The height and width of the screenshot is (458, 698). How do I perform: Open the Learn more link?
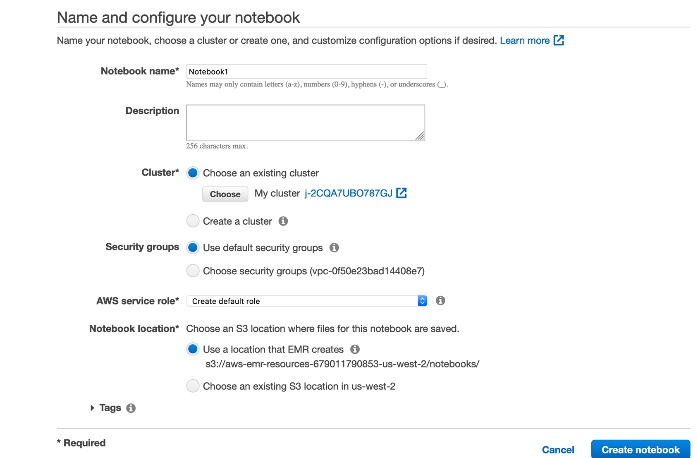pos(525,41)
